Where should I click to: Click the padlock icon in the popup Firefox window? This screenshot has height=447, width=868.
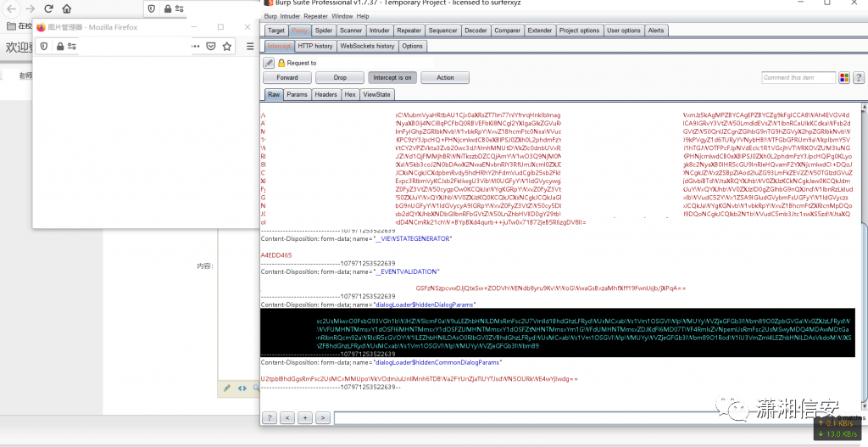point(60,47)
